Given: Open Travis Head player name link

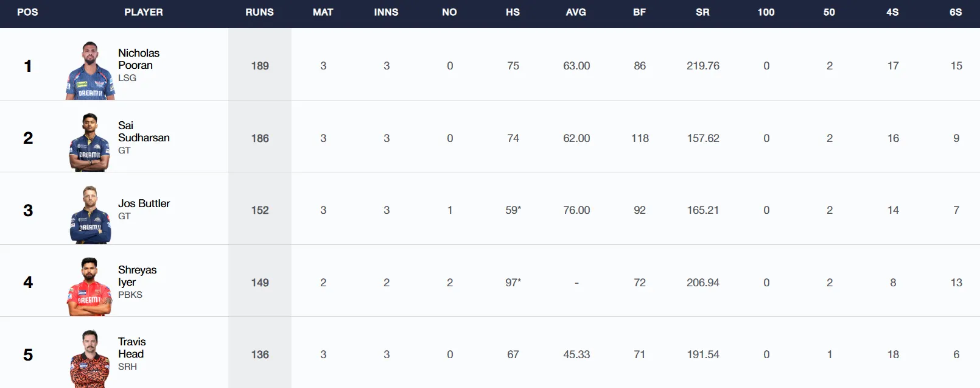Looking at the screenshot, I should pos(131,348).
